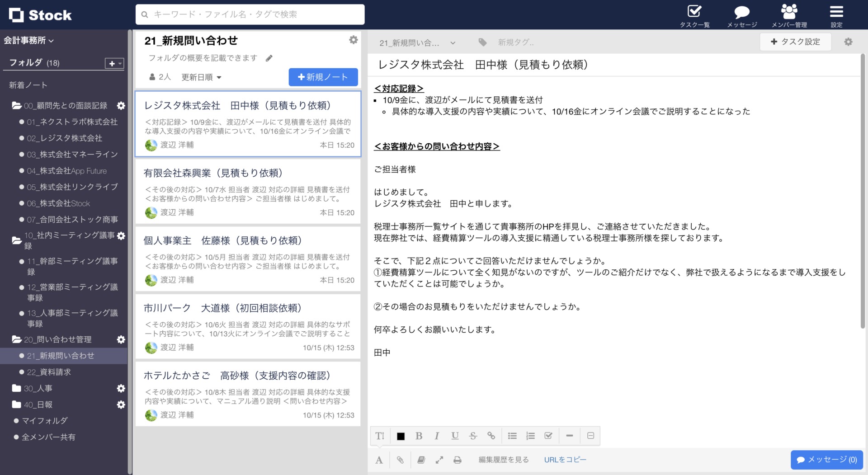Click the sidebar folder list scrollbar
868x475 pixels.
pos(130,252)
